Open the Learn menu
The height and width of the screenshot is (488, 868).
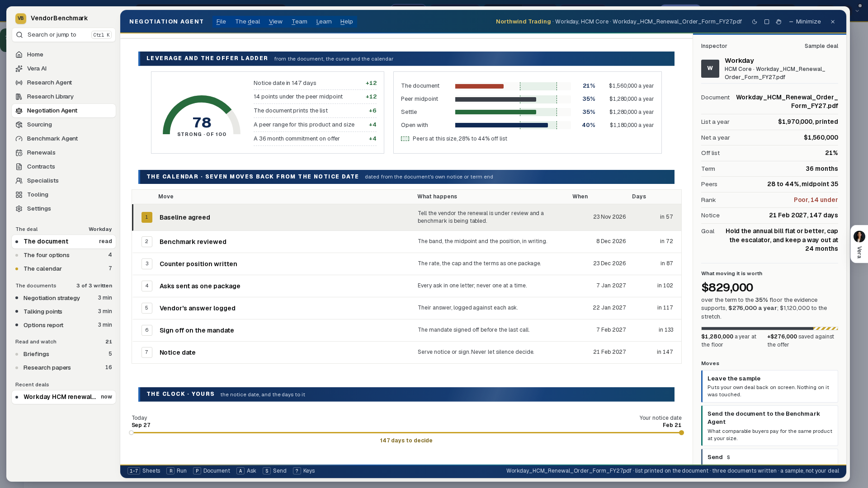click(x=324, y=22)
